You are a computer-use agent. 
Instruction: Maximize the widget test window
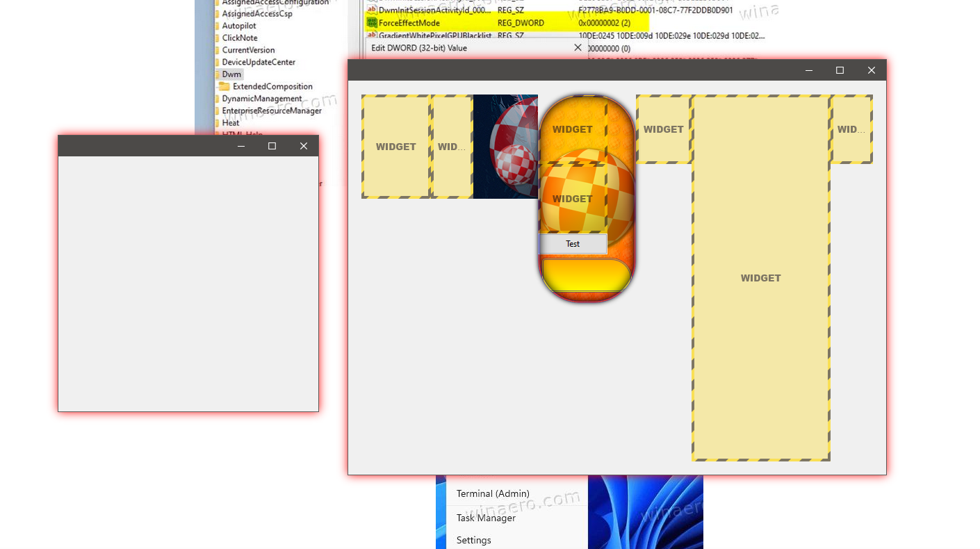coord(840,70)
